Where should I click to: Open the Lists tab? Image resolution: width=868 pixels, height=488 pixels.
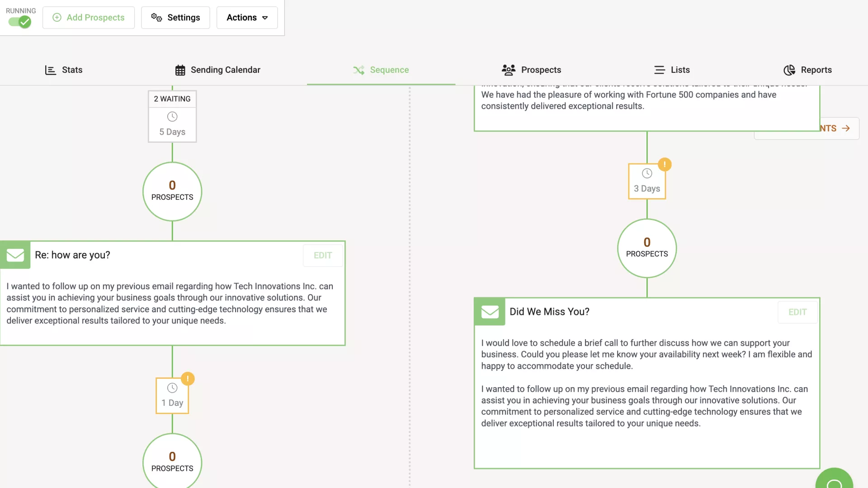tap(672, 70)
